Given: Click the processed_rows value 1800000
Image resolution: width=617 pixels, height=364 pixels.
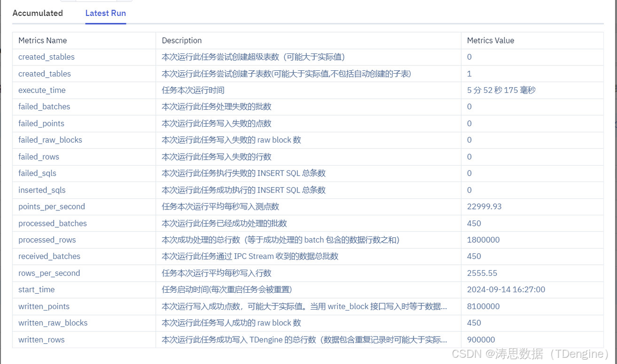Looking at the screenshot, I should pos(483,239).
